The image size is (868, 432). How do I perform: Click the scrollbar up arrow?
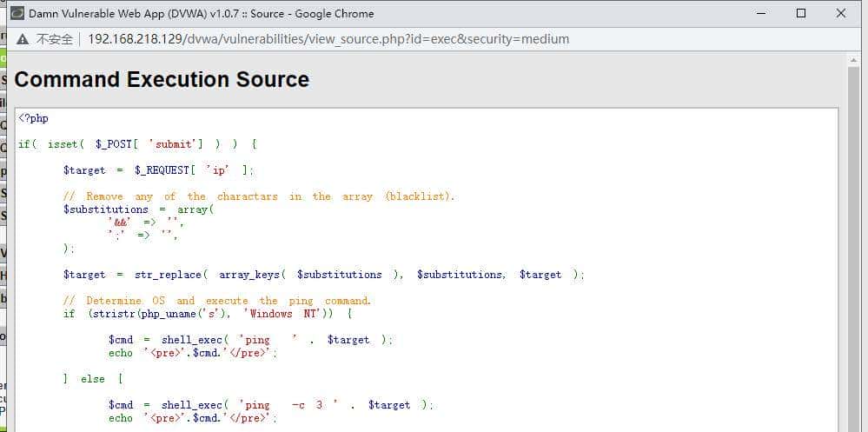(853, 61)
